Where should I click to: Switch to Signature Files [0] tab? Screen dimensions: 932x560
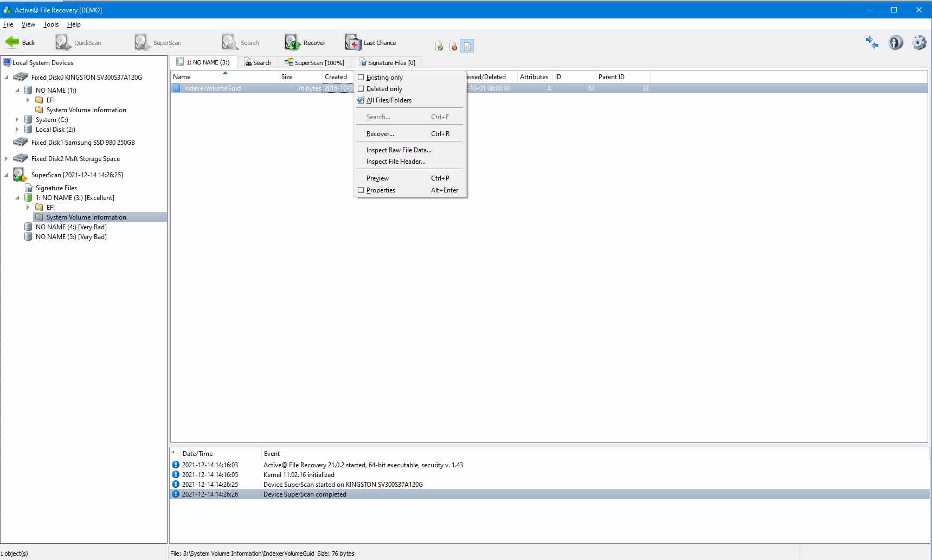(387, 63)
